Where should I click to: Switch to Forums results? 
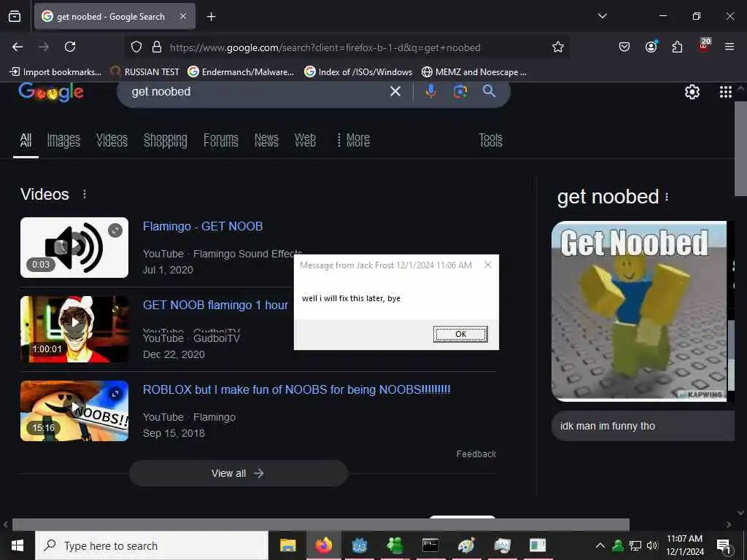coord(221,140)
